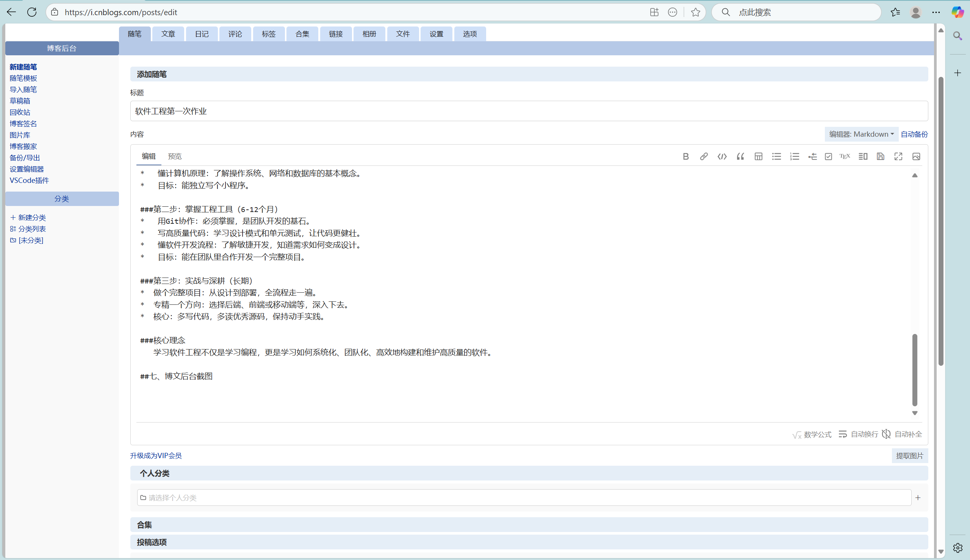Toggle bold formatting in the editor

click(686, 156)
